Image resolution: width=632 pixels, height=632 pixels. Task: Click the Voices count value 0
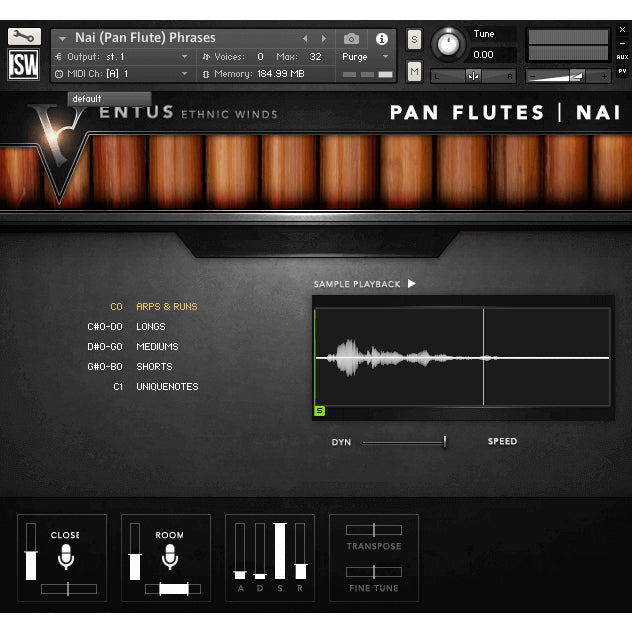tap(260, 57)
